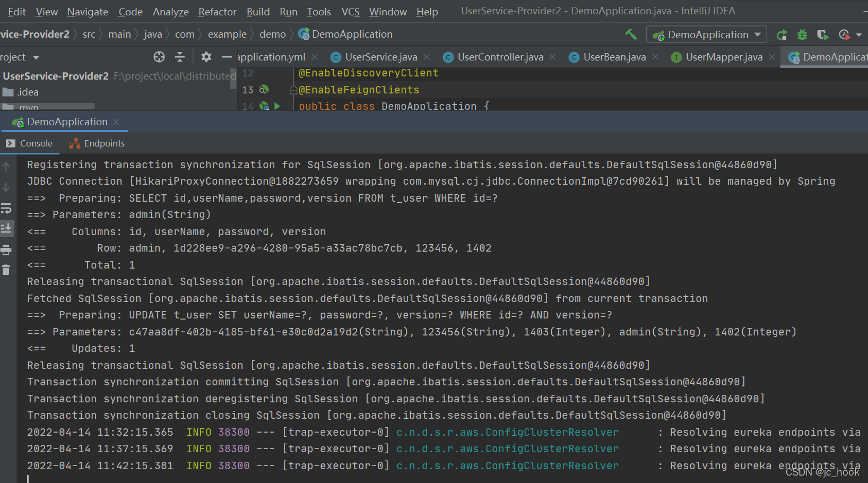The width and height of the screenshot is (868, 483).
Task: Click the Profiler run icon with clock
Action: click(844, 35)
